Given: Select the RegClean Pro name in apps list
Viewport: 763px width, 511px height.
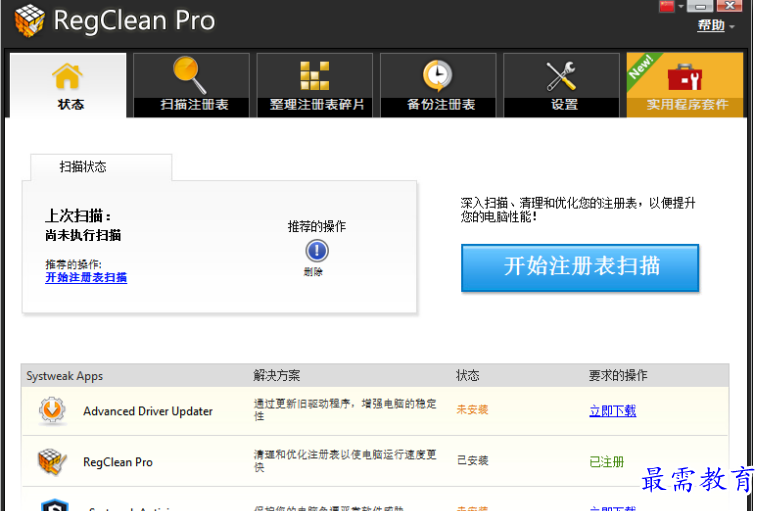Looking at the screenshot, I should point(118,462).
